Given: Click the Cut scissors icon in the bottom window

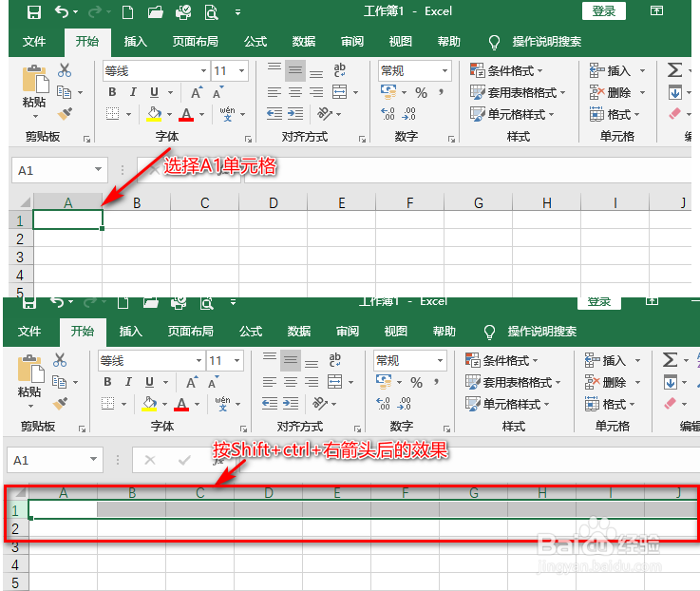Looking at the screenshot, I should tap(60, 360).
